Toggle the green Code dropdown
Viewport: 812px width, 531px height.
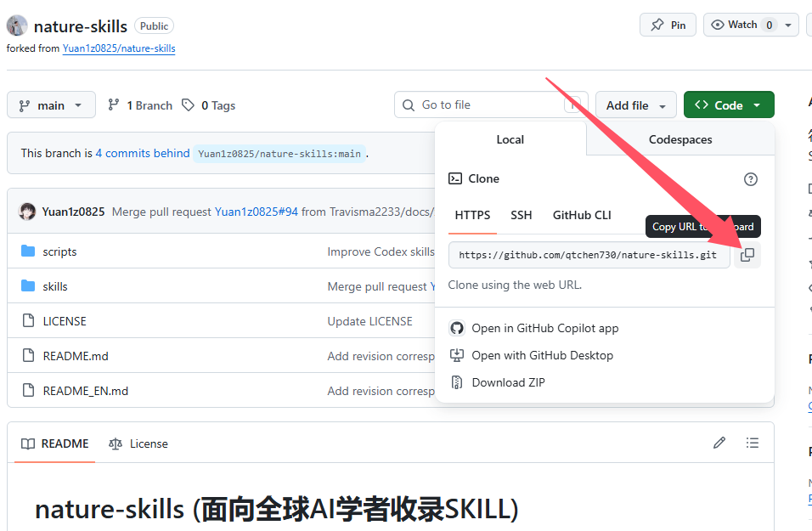point(729,105)
